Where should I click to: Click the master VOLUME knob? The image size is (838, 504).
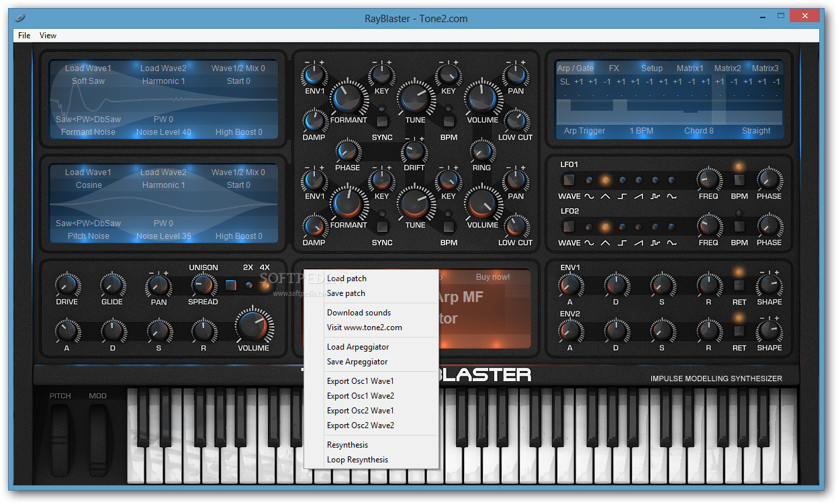(x=253, y=327)
